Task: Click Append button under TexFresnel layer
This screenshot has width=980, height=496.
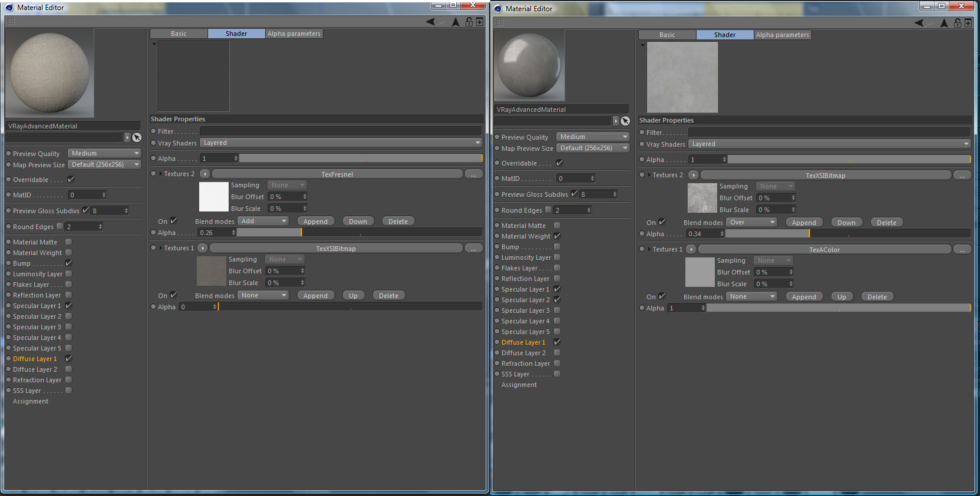Action: (315, 221)
